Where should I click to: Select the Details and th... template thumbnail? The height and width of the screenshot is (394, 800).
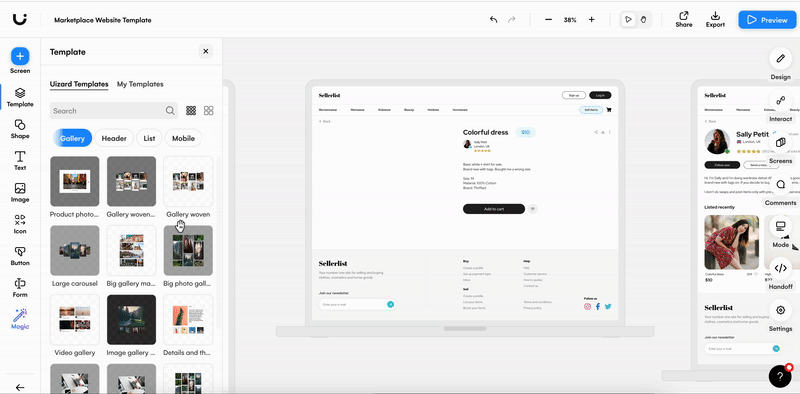pyautogui.click(x=188, y=319)
